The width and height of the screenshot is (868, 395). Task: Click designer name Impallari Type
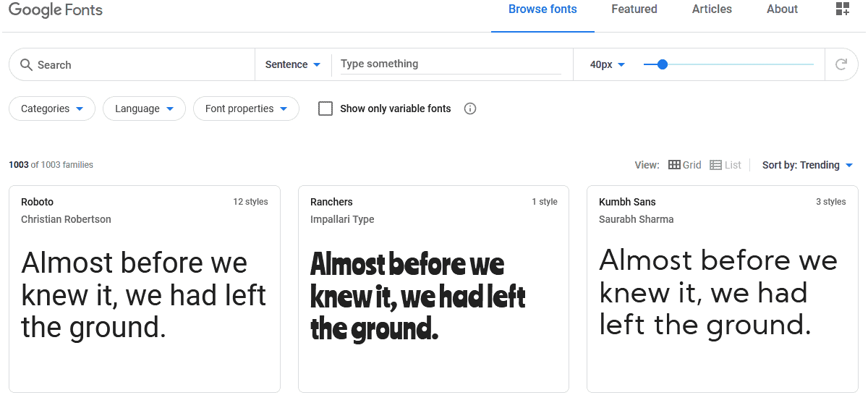(342, 219)
